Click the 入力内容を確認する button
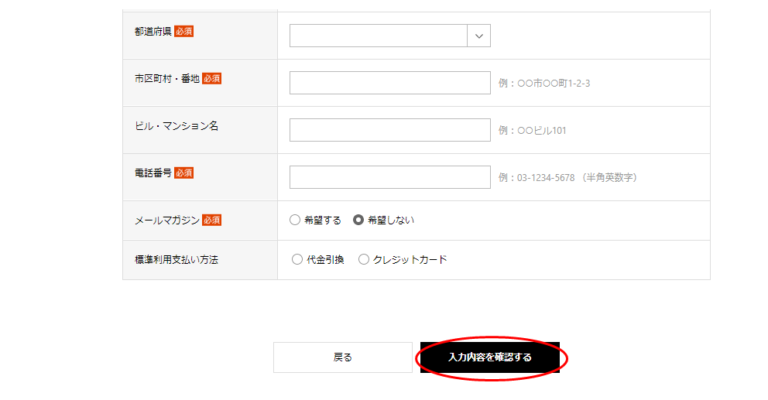 click(x=490, y=357)
